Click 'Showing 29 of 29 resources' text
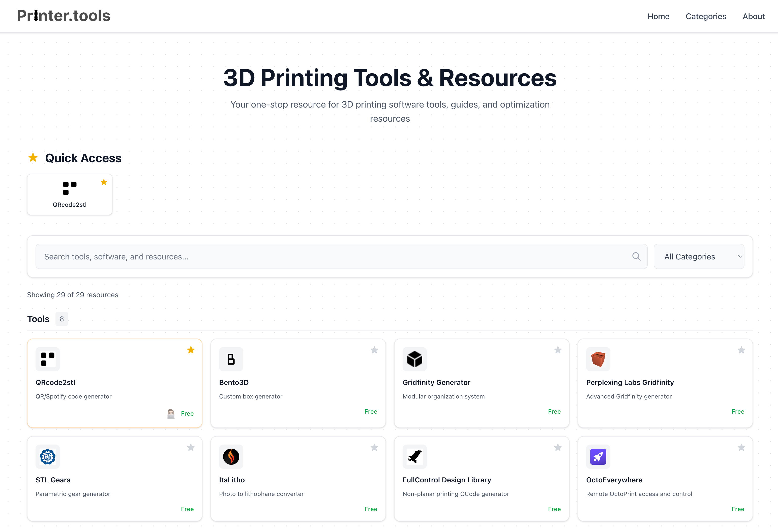Screen dimensions: 778x532 click(73, 294)
